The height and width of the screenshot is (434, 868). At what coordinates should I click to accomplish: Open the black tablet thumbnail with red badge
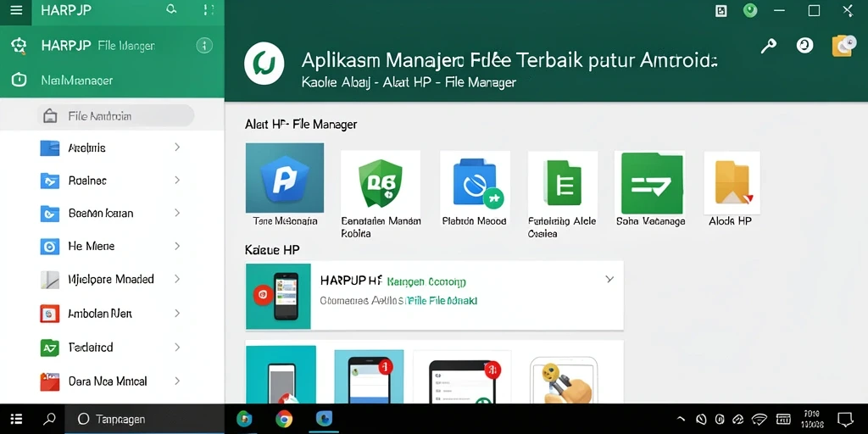(462, 376)
